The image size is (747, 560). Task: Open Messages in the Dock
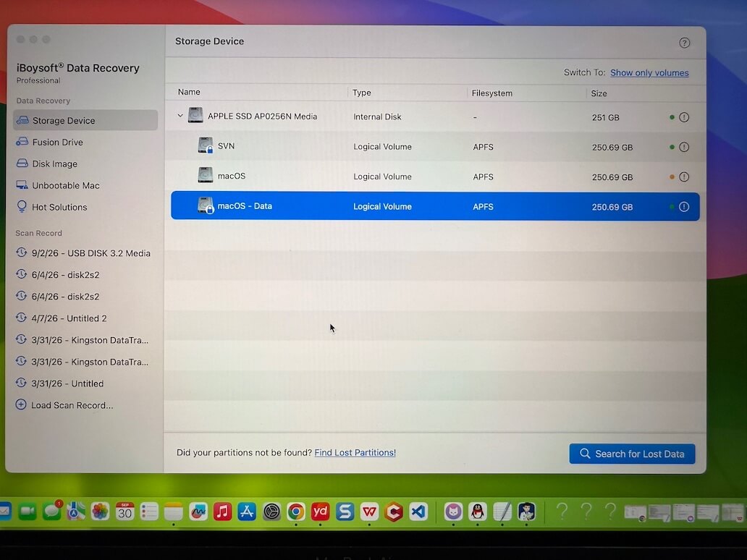point(52,512)
